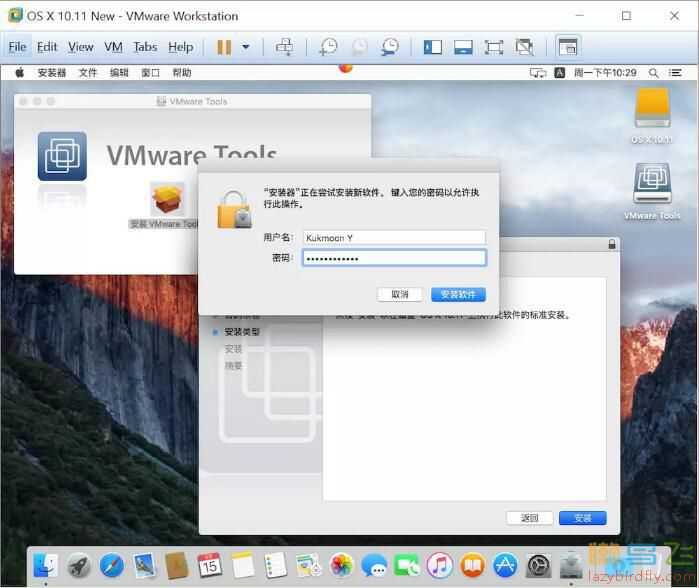The image size is (699, 588).
Task: Click the lock icon in installer title bar
Action: point(612,244)
